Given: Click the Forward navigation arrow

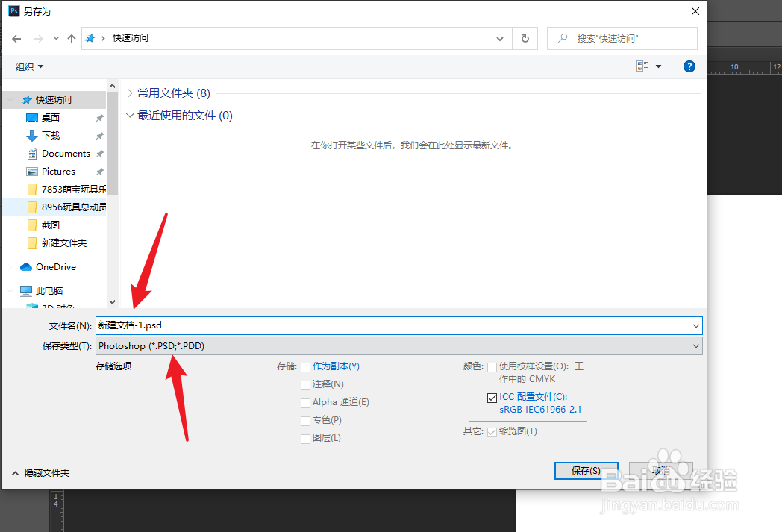Looking at the screenshot, I should 38,38.
